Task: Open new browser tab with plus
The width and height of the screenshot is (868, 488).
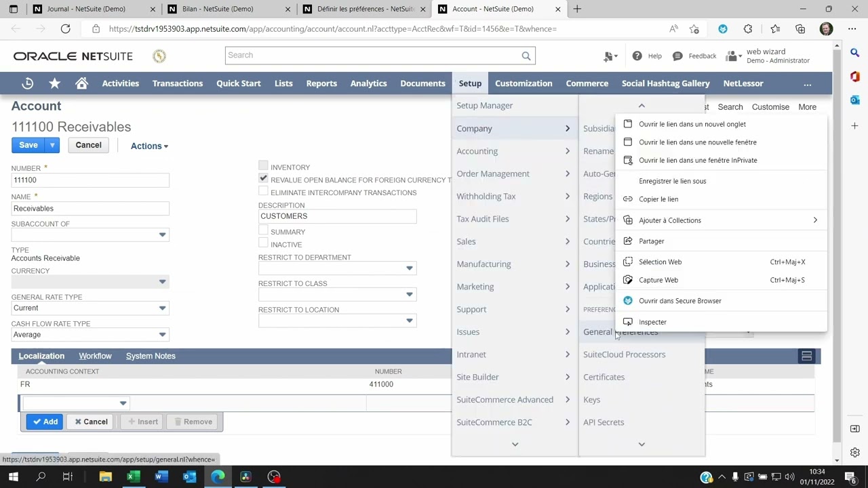Action: pyautogui.click(x=577, y=9)
